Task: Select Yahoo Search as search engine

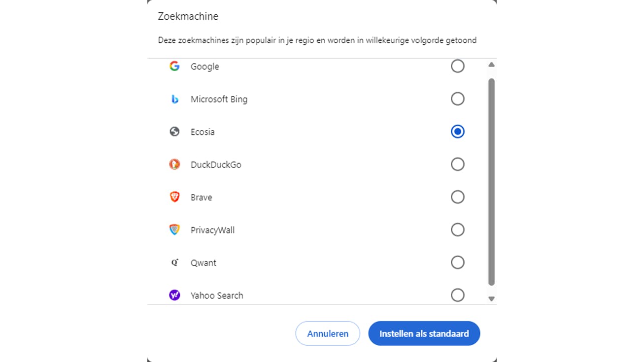Action: [x=457, y=295]
